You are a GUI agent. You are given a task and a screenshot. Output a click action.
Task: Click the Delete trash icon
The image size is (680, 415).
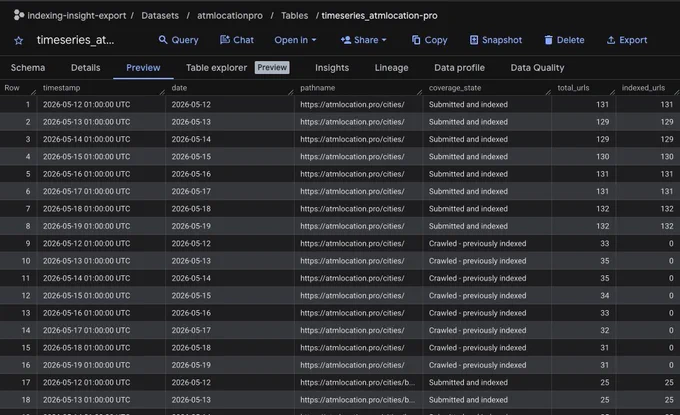[548, 40]
